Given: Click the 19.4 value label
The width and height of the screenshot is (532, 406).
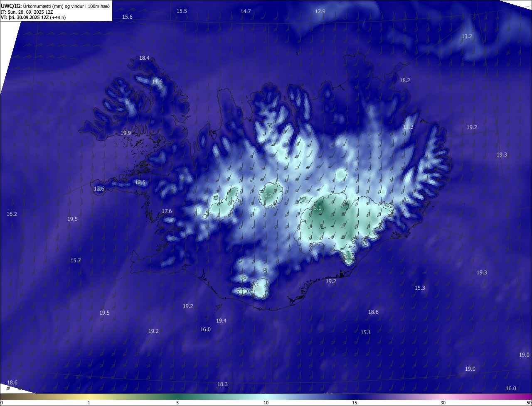Looking at the screenshot, I should click(x=221, y=321).
